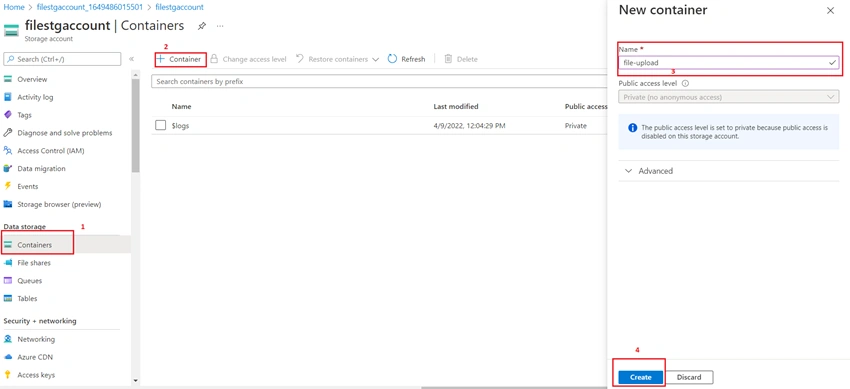Click the Search (Ctrl+/) field
The image size is (850, 389).
tap(62, 59)
